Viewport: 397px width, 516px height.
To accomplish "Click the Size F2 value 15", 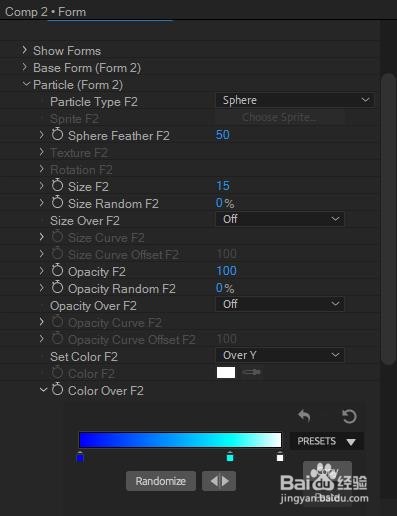I will click(223, 186).
